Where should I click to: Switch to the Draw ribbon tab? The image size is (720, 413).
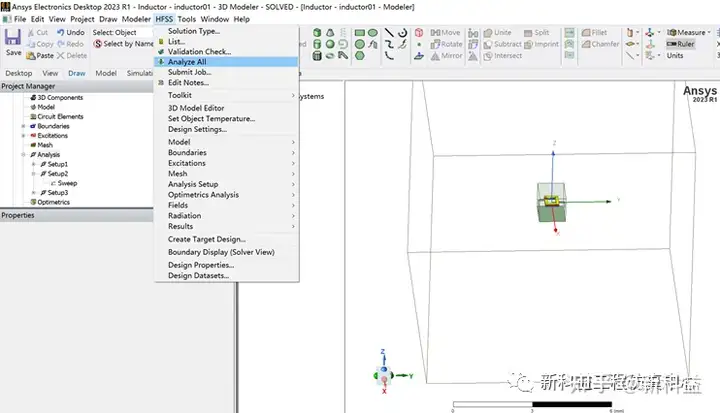point(77,74)
